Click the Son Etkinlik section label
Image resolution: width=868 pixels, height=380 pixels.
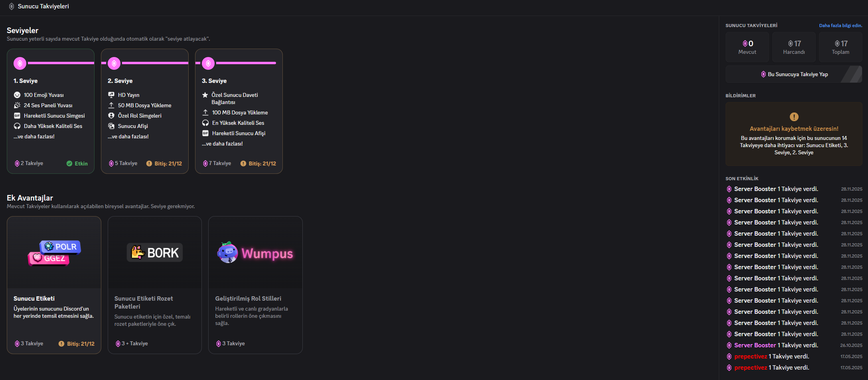click(x=742, y=179)
